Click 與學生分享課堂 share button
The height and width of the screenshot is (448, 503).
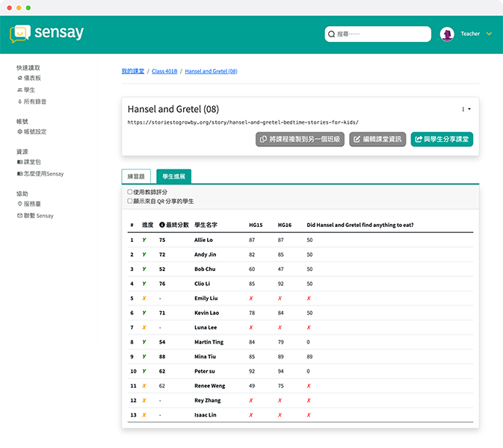point(442,139)
